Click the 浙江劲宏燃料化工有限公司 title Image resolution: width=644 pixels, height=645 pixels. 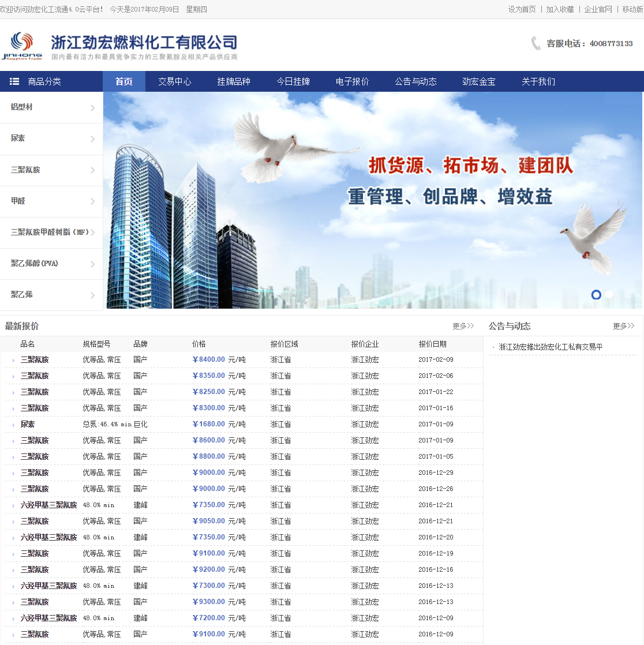click(x=144, y=42)
